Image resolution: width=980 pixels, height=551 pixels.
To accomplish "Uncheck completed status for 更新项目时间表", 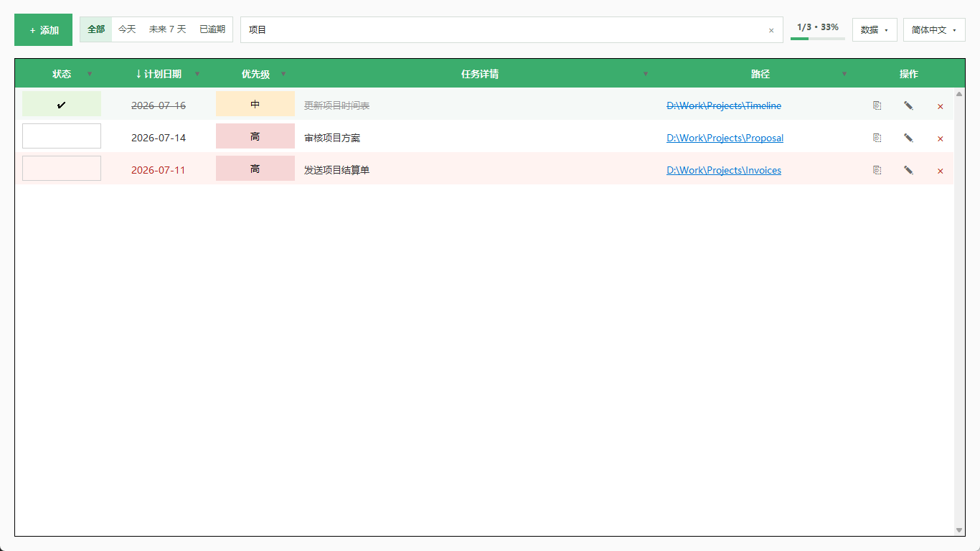I will pos(62,104).
